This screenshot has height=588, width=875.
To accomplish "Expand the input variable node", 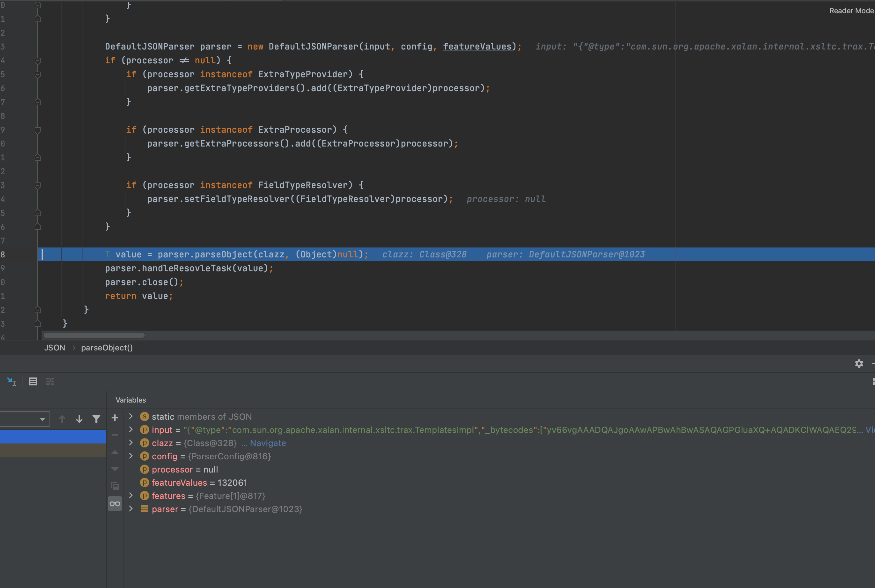I will [130, 430].
